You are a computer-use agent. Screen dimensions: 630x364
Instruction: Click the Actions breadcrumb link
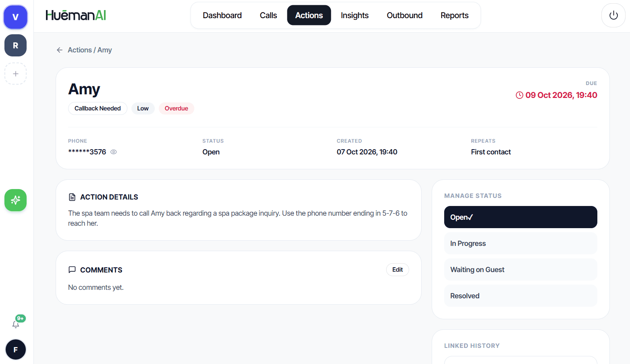(80, 50)
